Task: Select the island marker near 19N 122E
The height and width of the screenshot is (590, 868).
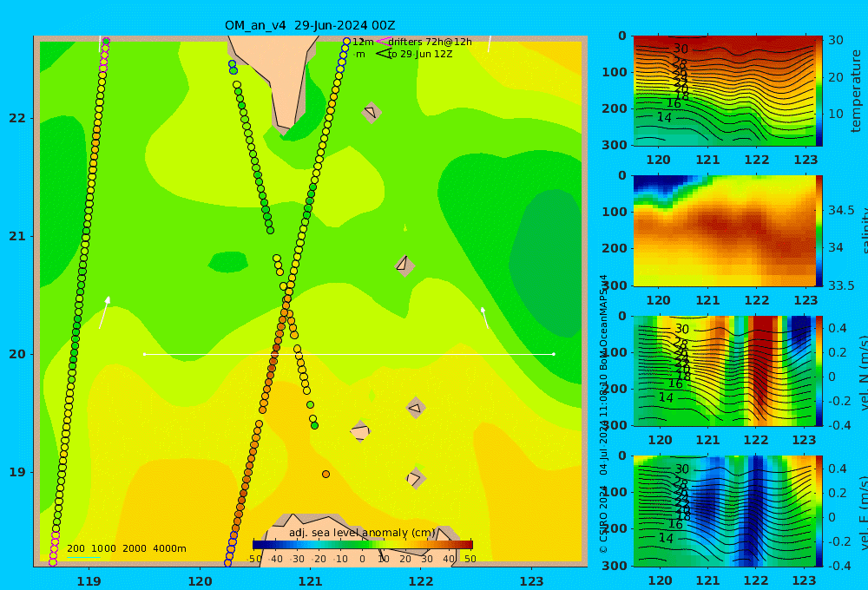Action: click(x=415, y=478)
